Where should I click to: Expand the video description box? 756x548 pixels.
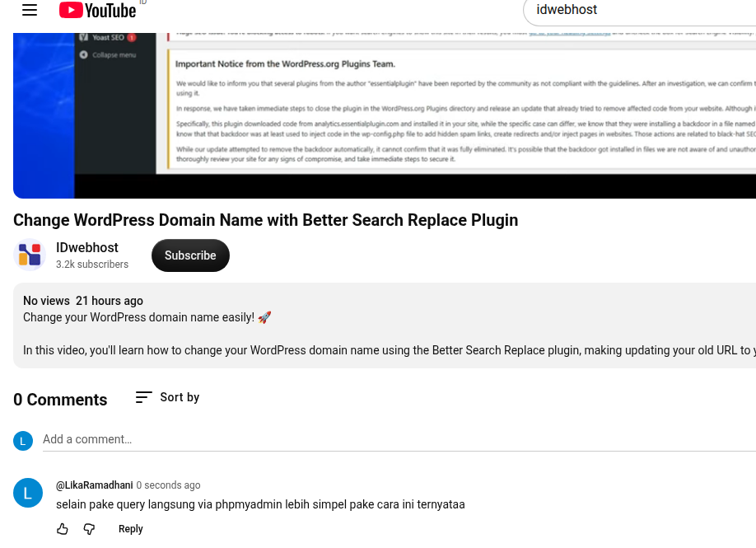[x=385, y=326]
